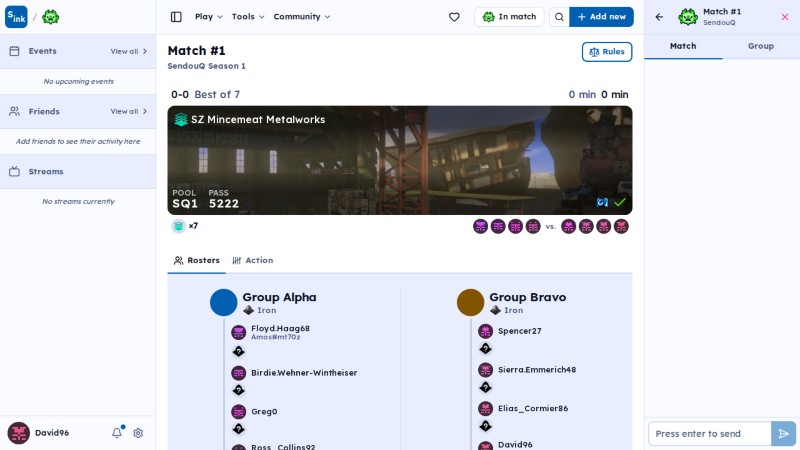Click the Add new button

point(602,17)
